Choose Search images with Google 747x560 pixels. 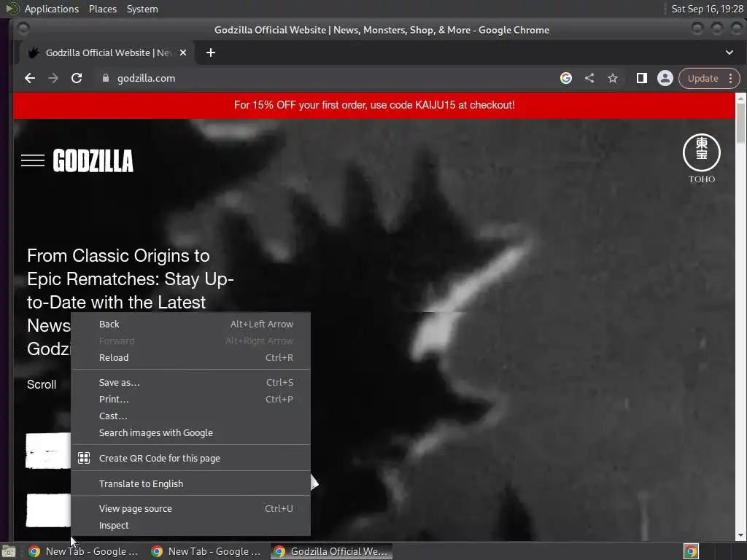(x=190, y=432)
